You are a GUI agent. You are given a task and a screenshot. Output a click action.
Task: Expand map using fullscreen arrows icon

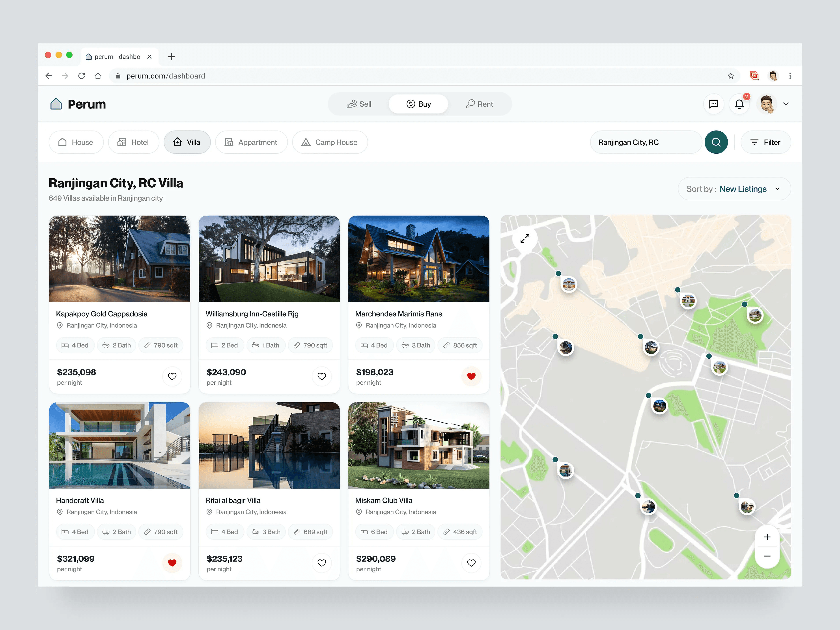[525, 239]
